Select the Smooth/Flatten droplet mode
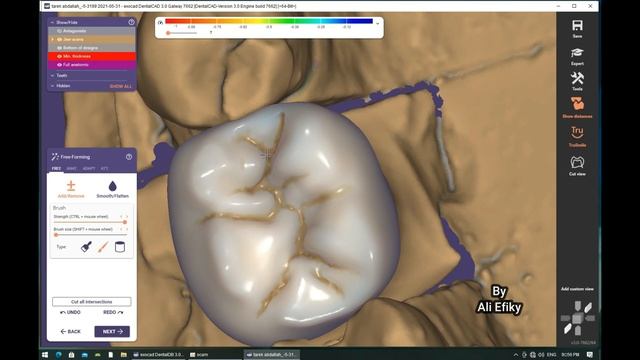Viewport: 640px width, 360px height. [112, 189]
